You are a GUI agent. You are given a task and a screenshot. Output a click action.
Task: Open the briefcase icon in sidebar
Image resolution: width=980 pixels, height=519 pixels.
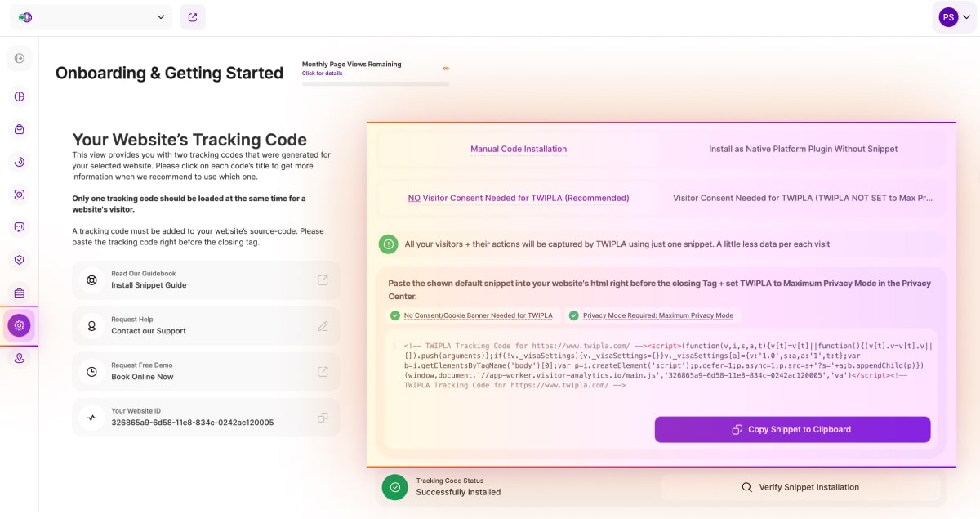pos(20,293)
